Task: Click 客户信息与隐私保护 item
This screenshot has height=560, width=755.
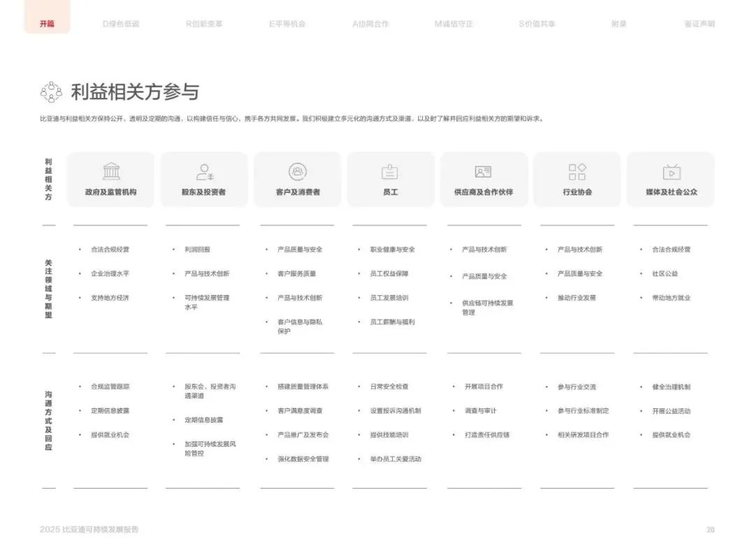Action: (300, 326)
